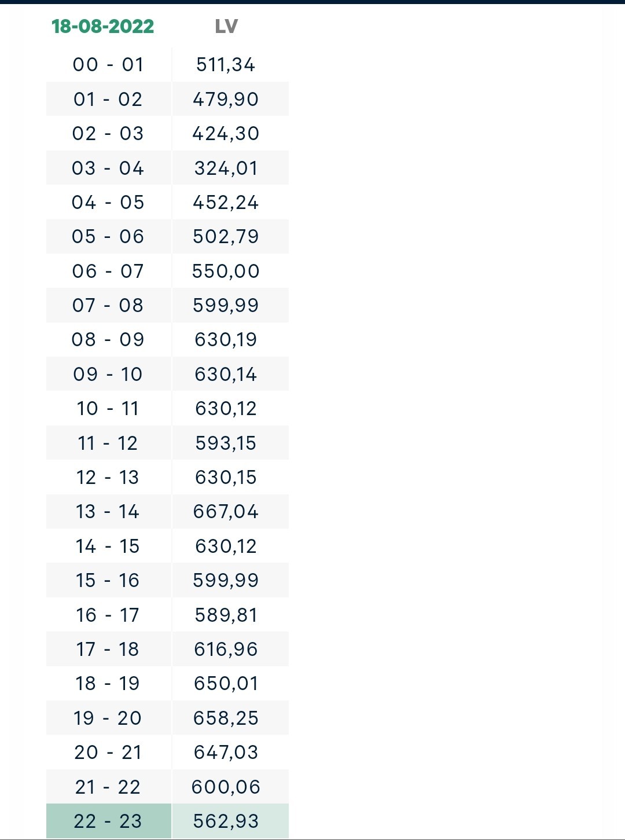Select the lowest price 324,01

point(226,168)
